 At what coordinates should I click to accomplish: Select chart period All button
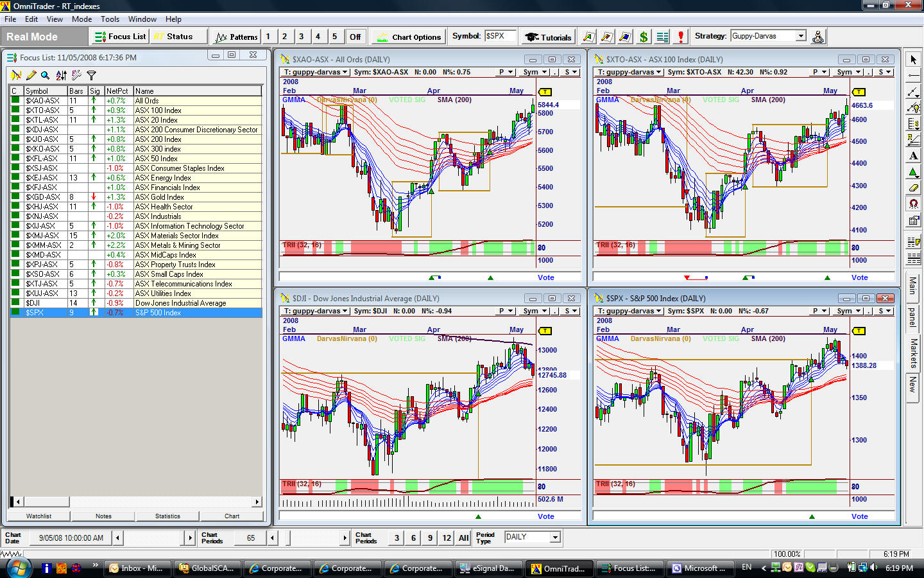click(x=463, y=538)
